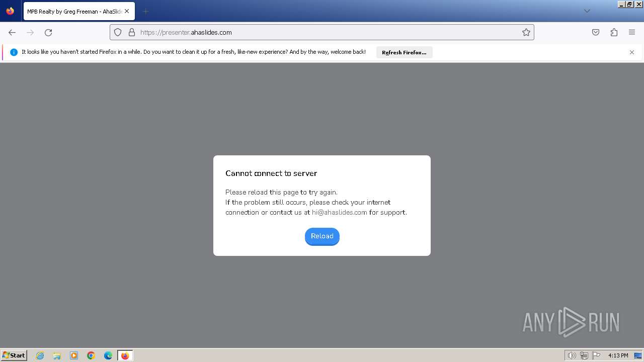Open the tracking protection shield icon

(118, 32)
